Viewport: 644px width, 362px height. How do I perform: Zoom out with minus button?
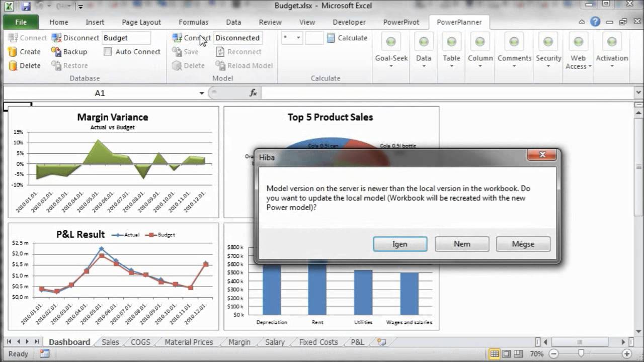[553, 354]
